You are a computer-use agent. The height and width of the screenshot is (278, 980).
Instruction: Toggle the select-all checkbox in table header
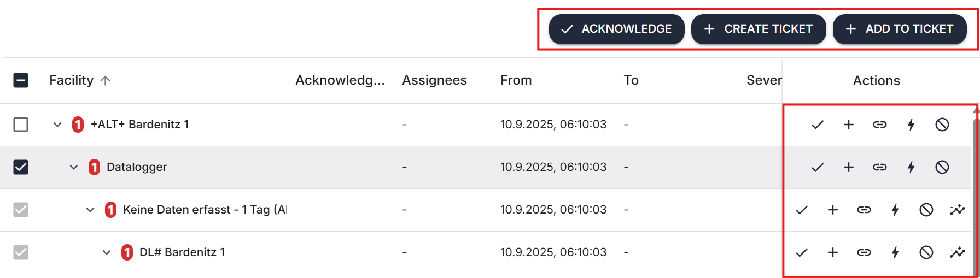pyautogui.click(x=21, y=80)
